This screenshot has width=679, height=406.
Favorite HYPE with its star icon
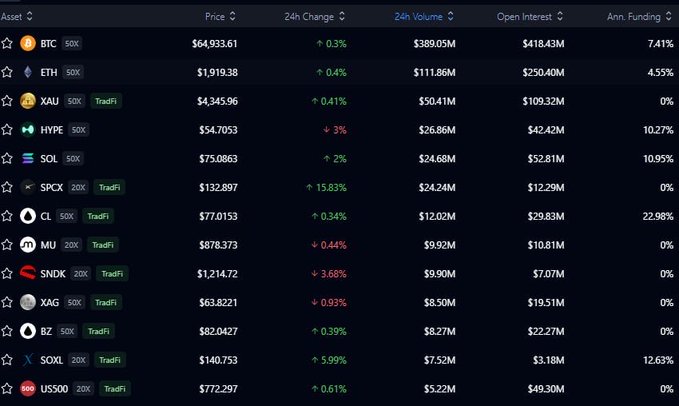[7, 130]
